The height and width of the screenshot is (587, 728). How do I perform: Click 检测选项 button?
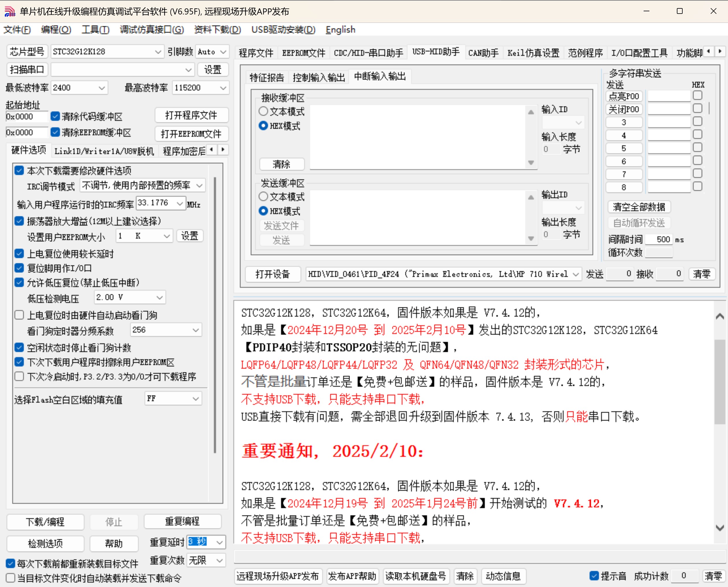pyautogui.click(x=45, y=543)
